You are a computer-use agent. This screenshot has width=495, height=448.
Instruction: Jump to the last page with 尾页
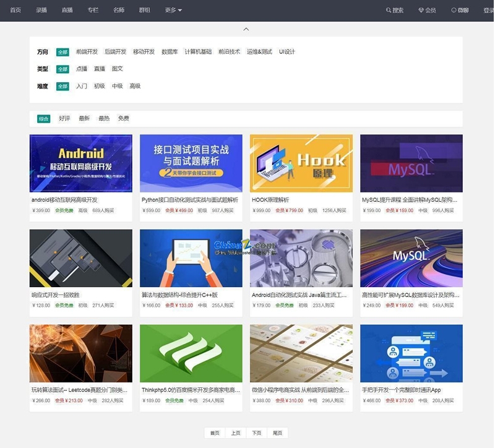point(277,433)
